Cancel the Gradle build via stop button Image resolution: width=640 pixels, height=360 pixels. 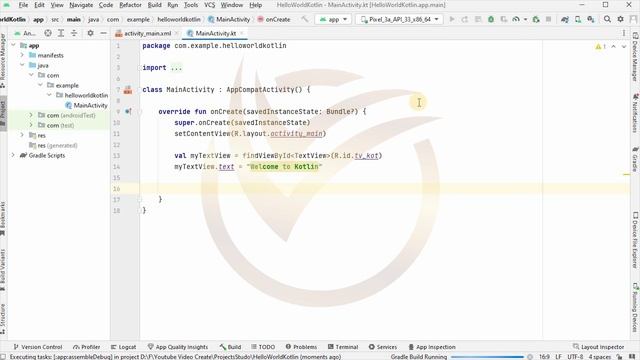coord(530,357)
